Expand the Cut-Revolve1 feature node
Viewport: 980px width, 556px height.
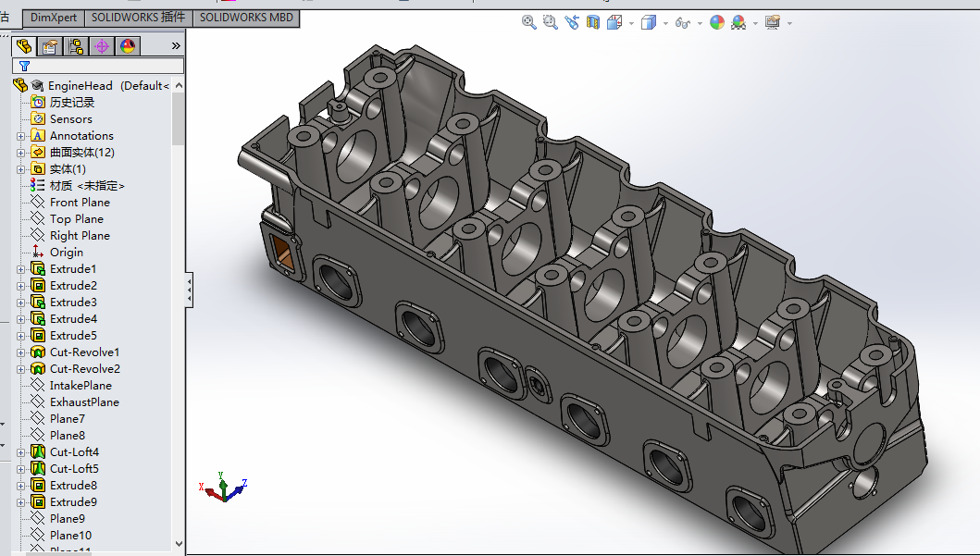pos(20,353)
